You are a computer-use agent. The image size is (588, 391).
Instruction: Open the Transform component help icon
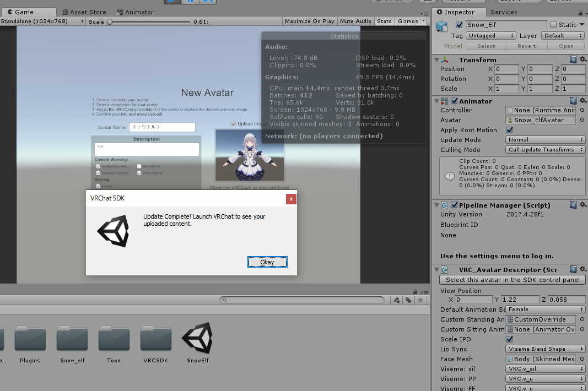573,59
